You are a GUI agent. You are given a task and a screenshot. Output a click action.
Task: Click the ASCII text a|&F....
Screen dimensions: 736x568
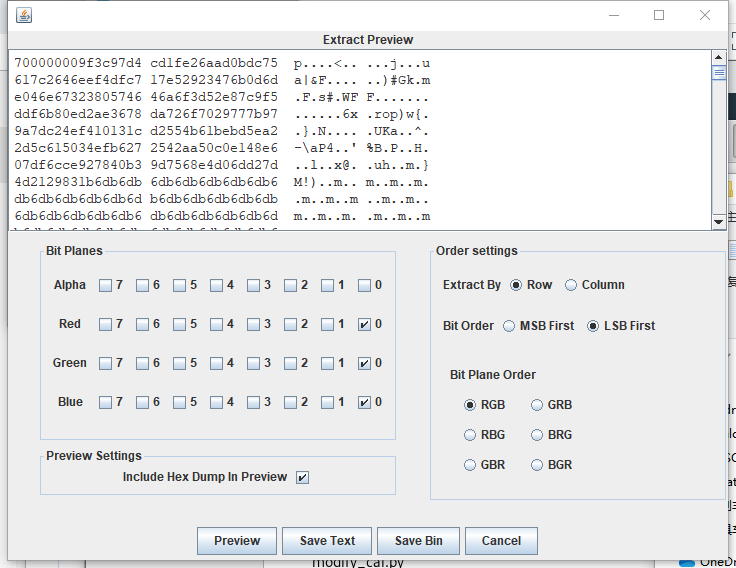[x=310, y=80]
